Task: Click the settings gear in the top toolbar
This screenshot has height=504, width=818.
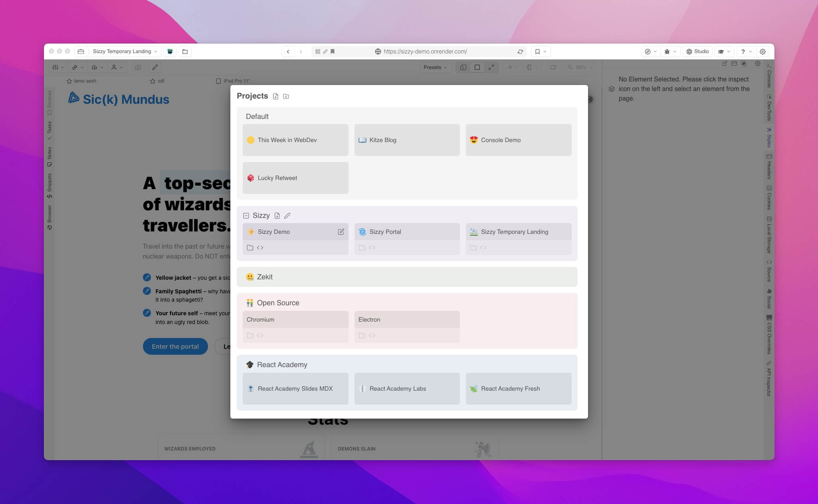Action: point(763,51)
